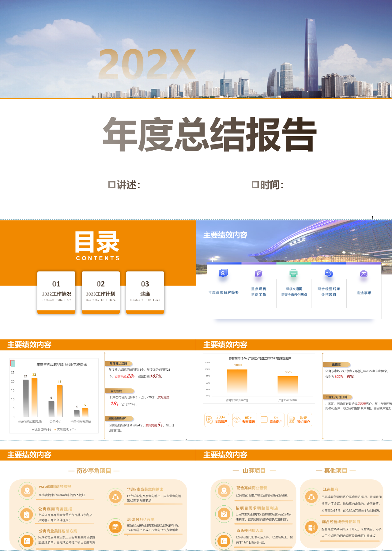Click the list icon beside 百氏便利店入库
The image size is (392, 551).
point(224,541)
